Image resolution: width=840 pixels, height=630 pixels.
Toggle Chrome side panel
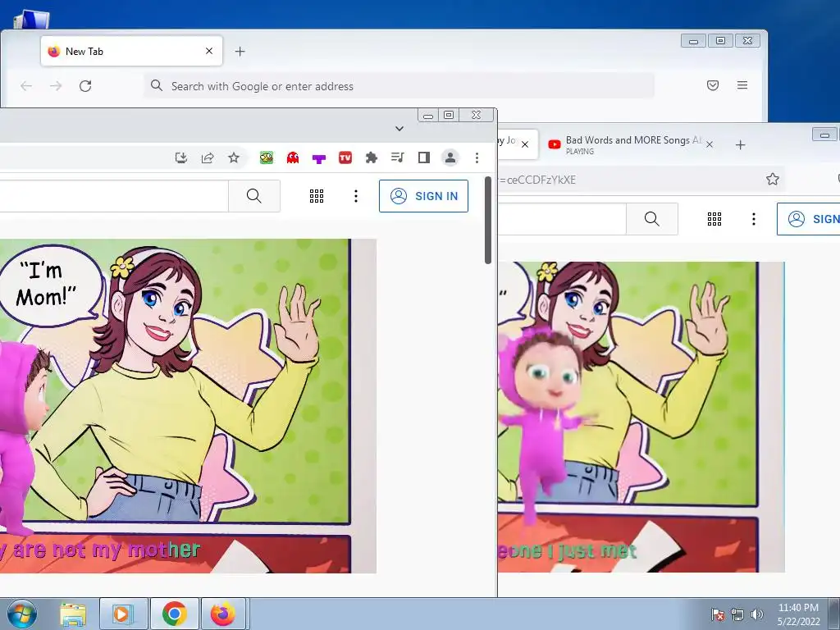pos(424,157)
